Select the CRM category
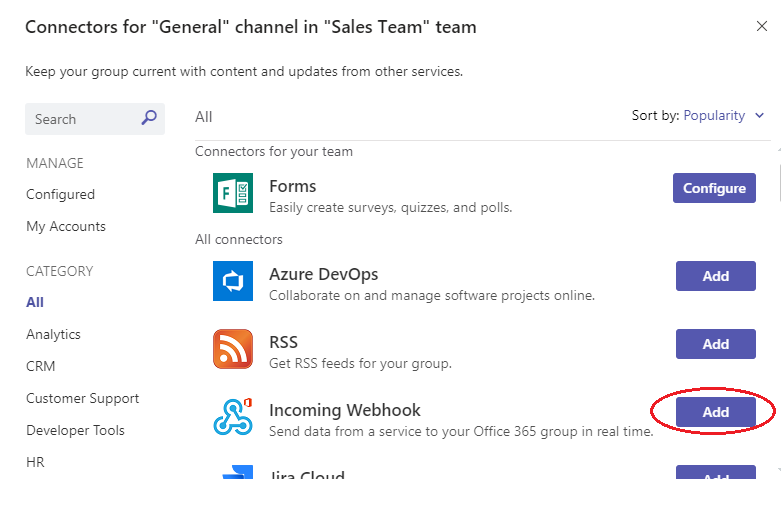Viewport: 781px width, 521px height. click(x=40, y=366)
